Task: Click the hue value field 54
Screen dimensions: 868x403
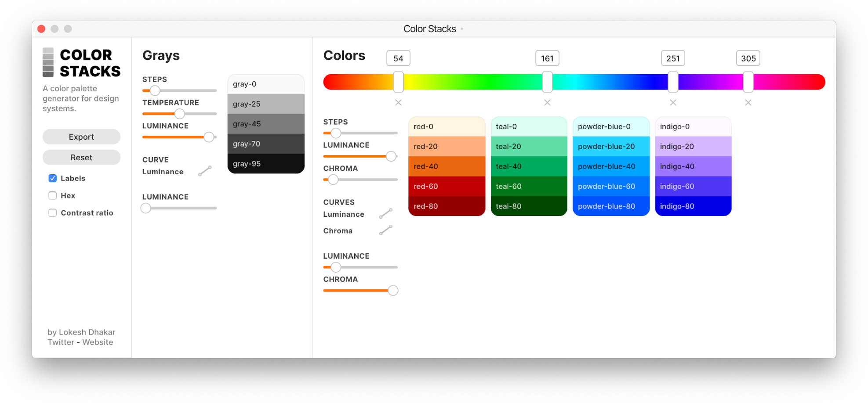Action: point(398,58)
